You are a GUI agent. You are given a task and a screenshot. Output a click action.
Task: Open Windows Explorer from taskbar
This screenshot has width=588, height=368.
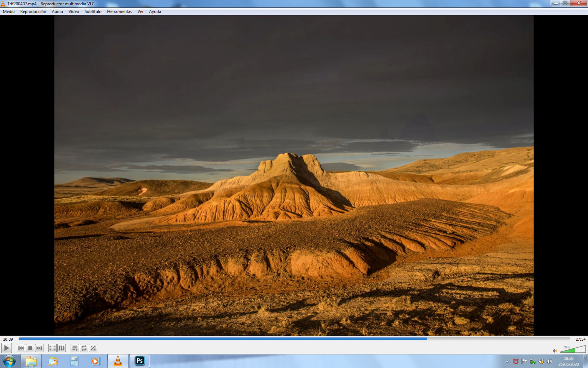tap(31, 361)
